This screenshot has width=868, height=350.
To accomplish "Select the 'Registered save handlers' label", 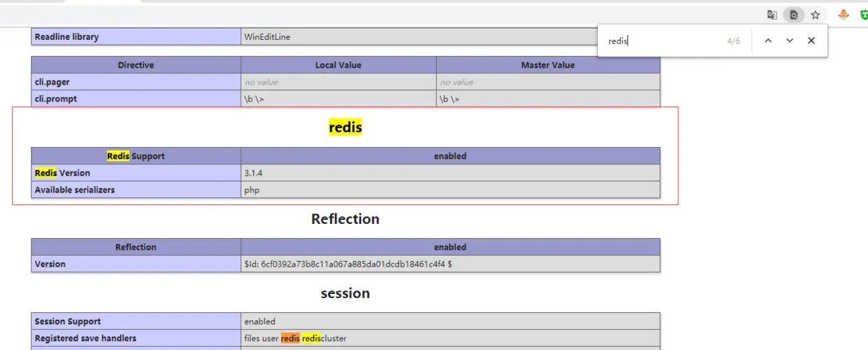I will point(85,338).
